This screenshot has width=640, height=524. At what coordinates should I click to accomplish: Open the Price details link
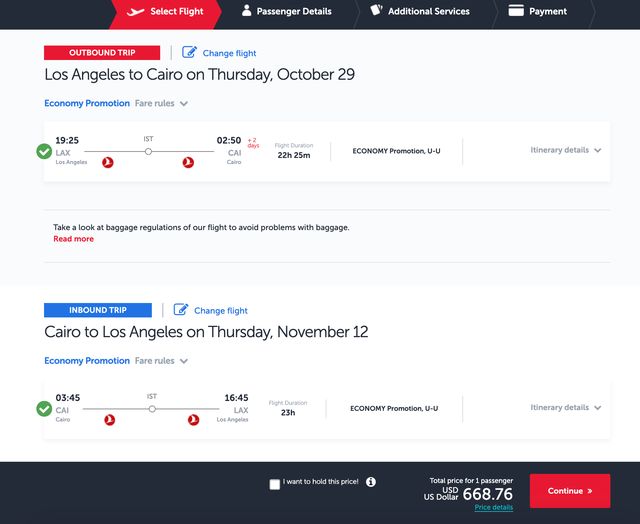(494, 508)
